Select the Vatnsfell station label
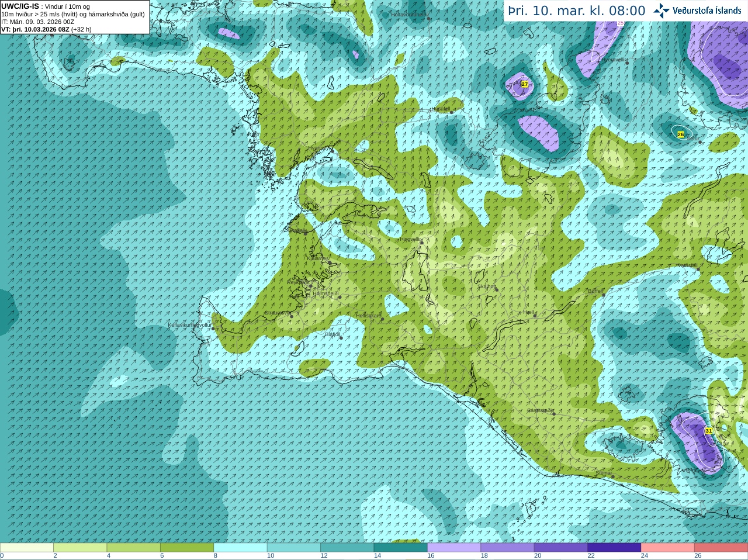Screen dimensions: 748x560 point(687,265)
